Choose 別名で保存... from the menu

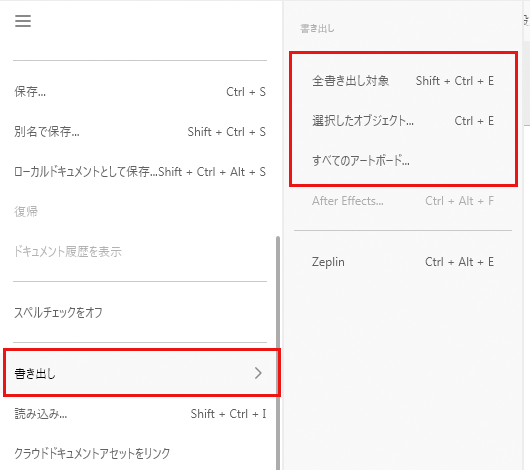coord(140,132)
